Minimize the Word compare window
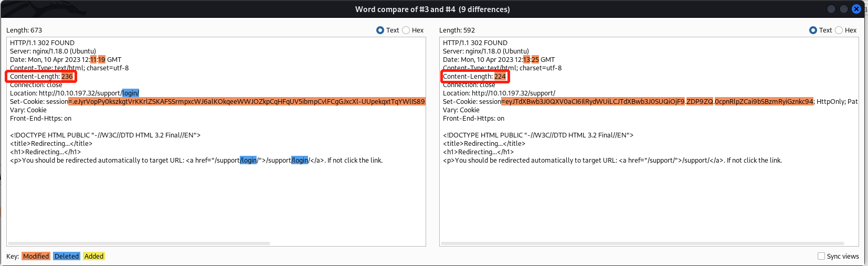Screen dimensions: 868x266 831,9
